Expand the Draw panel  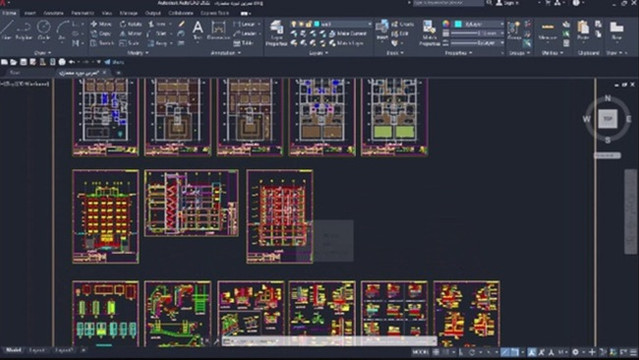42,53
